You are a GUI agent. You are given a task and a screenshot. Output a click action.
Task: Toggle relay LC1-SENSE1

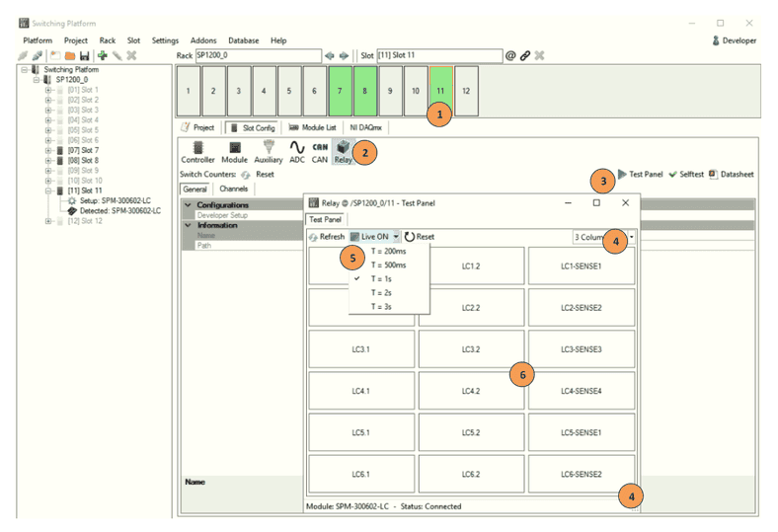tap(581, 266)
